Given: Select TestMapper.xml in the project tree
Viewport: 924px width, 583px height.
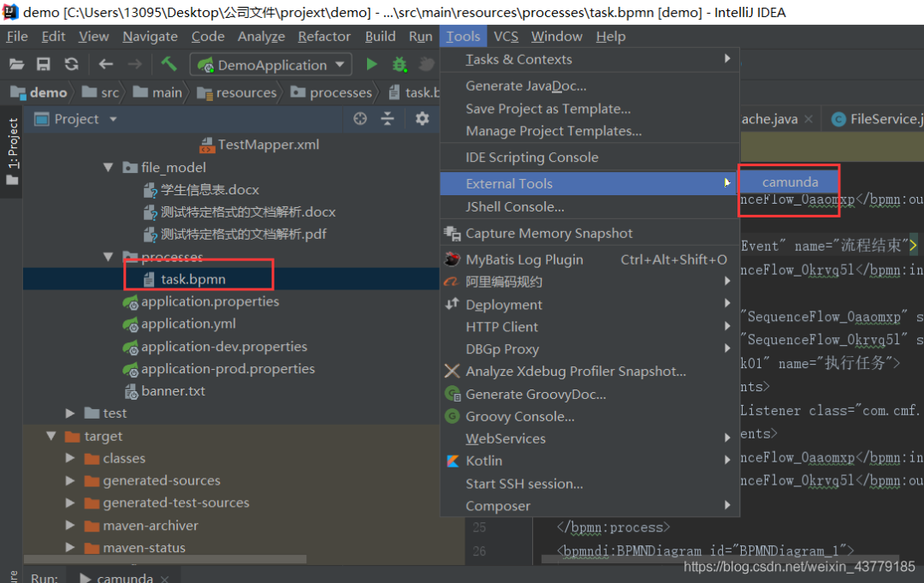Looking at the screenshot, I should [x=268, y=145].
